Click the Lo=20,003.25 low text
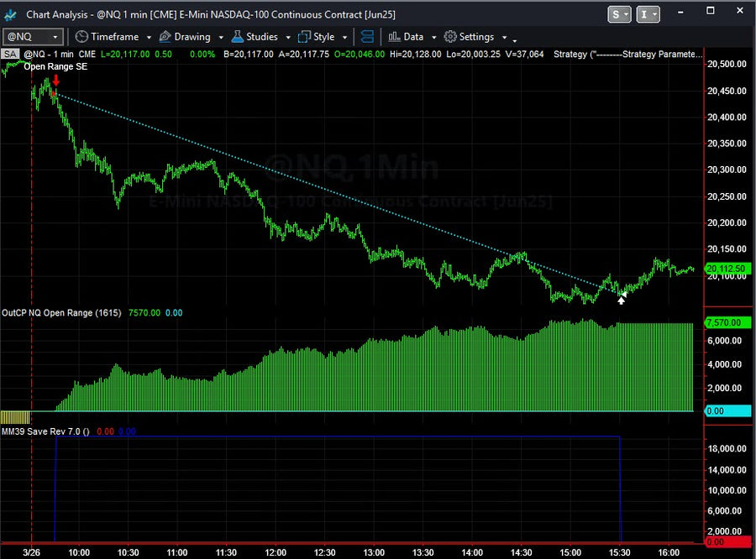756x559 pixels. pos(473,54)
